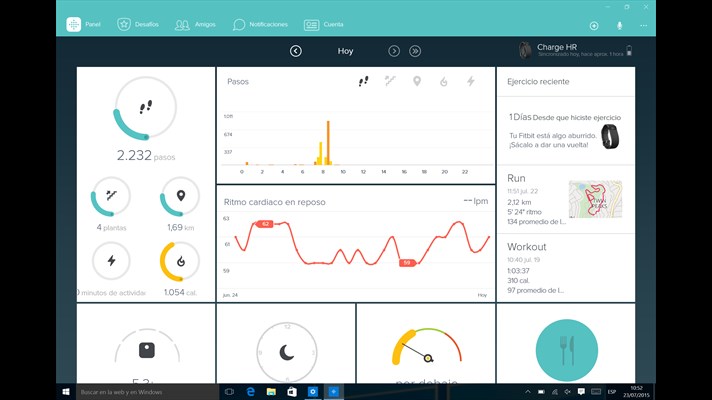The width and height of the screenshot is (712, 400).
Task: Click the microphone voice icon
Action: (x=619, y=25)
